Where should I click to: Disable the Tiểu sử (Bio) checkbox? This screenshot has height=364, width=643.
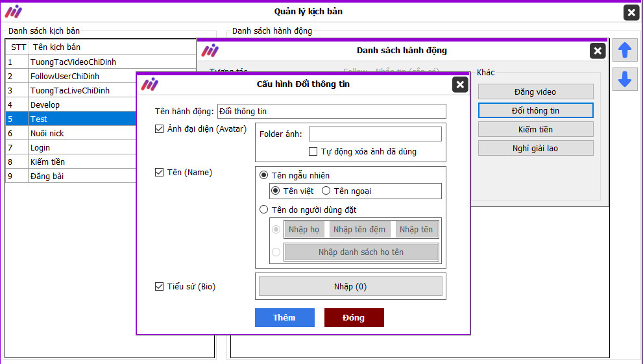tap(160, 286)
